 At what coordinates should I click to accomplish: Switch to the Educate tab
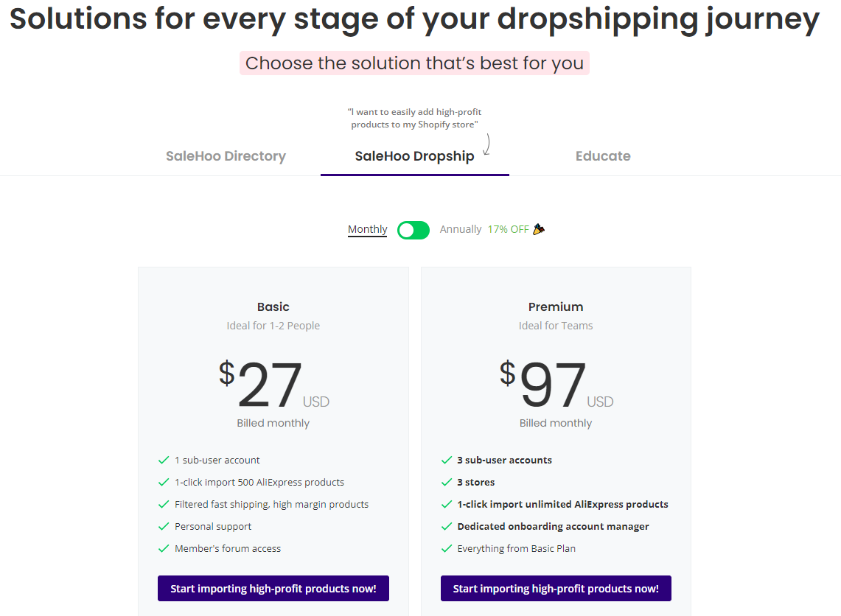coord(603,156)
